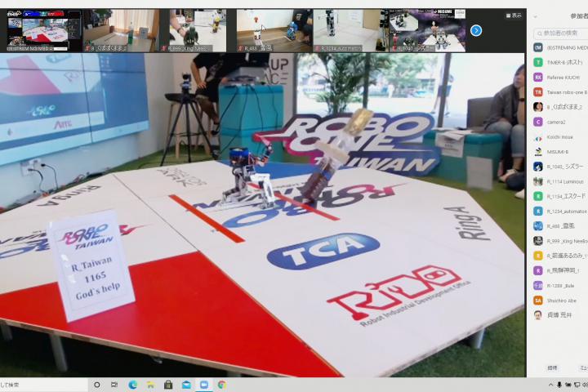
Task: Click the Taiwan robo-one avatar icon
Action: [538, 92]
